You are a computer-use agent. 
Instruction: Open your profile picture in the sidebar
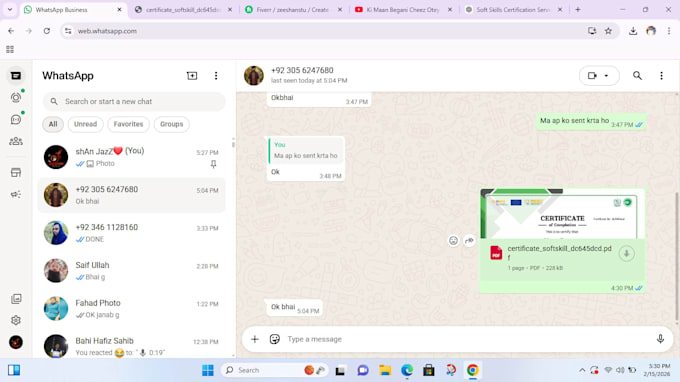(16, 342)
